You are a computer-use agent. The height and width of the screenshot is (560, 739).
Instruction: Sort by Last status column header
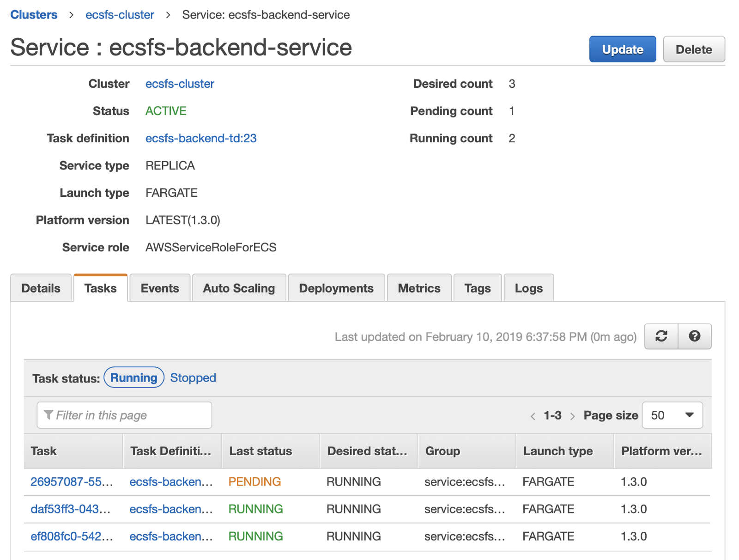pyautogui.click(x=261, y=451)
